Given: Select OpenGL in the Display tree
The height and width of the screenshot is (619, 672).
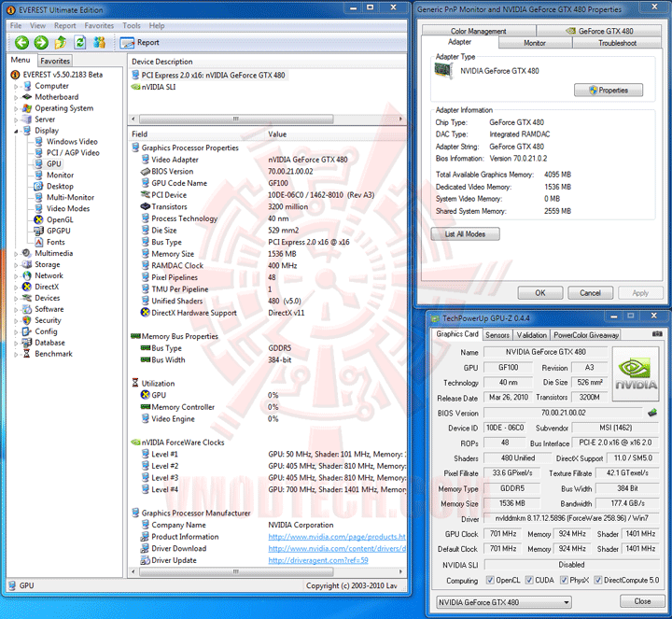Looking at the screenshot, I should [x=60, y=219].
